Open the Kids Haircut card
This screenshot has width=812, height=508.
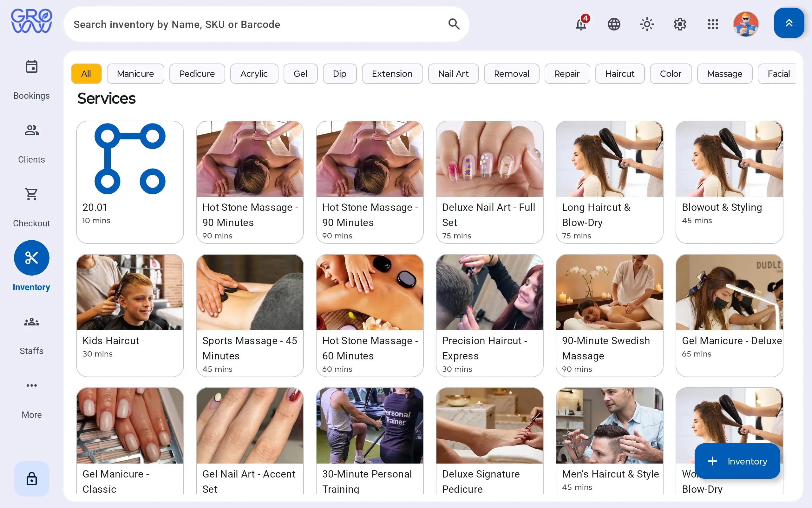coord(130,316)
